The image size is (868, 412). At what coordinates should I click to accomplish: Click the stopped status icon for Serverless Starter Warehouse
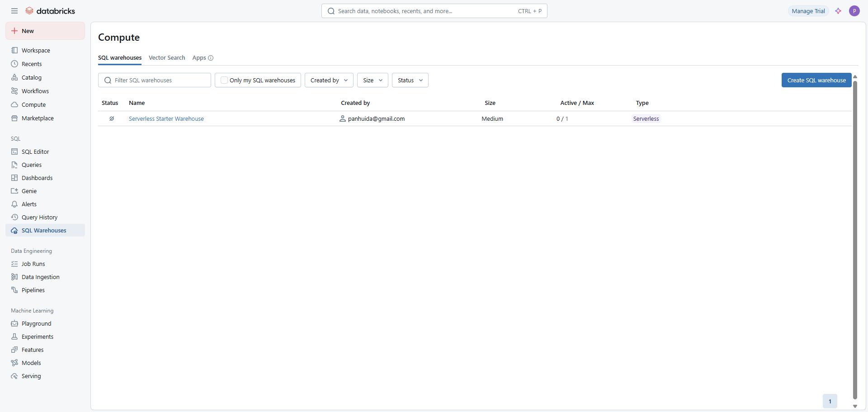point(111,118)
